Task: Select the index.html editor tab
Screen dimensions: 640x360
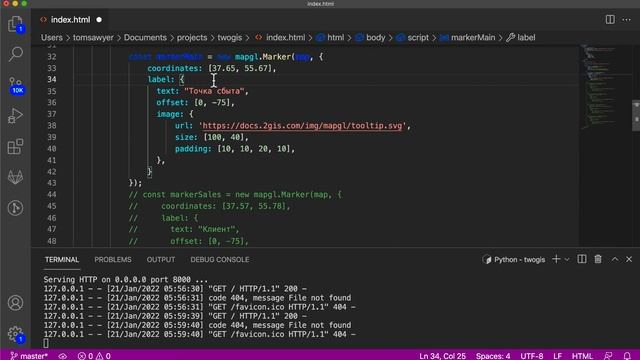Action: [70, 20]
